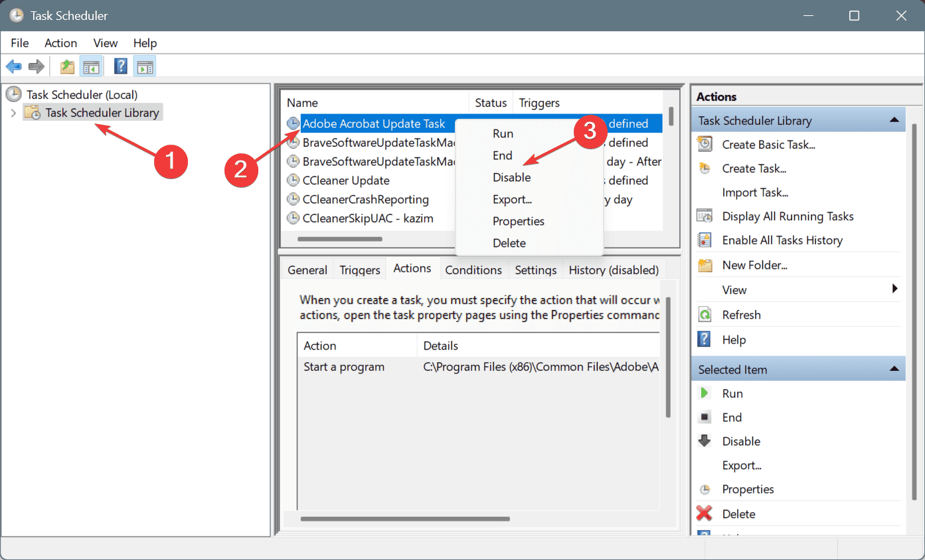Click the green Refresh icon
Image resolution: width=925 pixels, height=560 pixels.
[x=705, y=315]
